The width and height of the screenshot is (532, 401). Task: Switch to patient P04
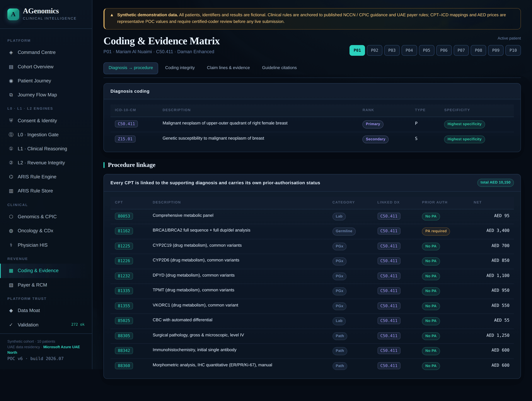409,50
